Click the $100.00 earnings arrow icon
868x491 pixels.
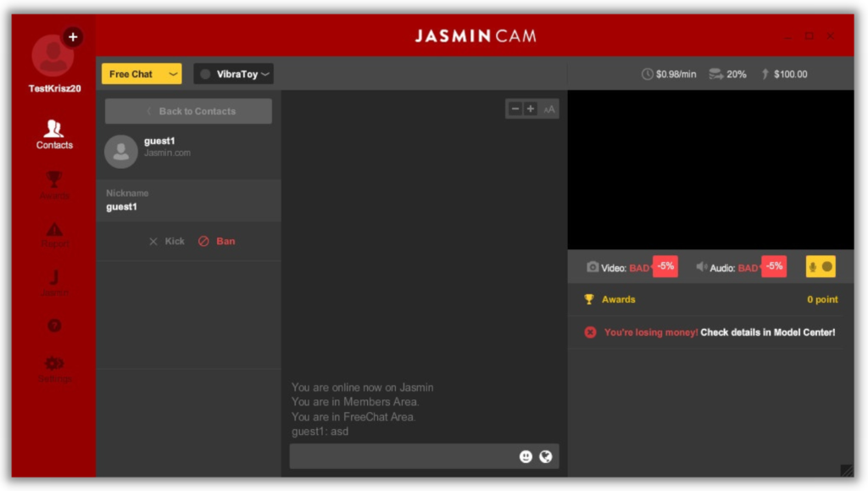(765, 74)
